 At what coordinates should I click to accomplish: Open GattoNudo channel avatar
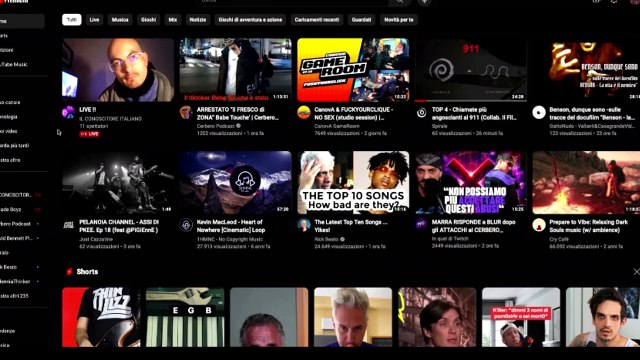coord(539,112)
